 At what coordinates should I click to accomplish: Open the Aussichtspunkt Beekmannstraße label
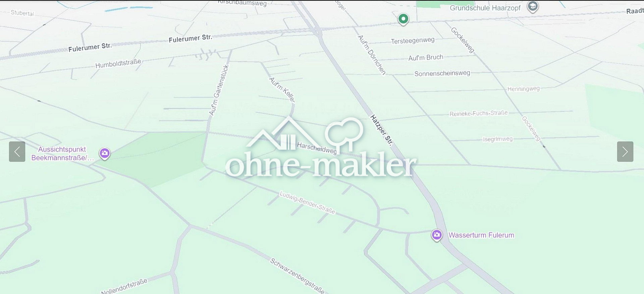pyautogui.click(x=62, y=154)
